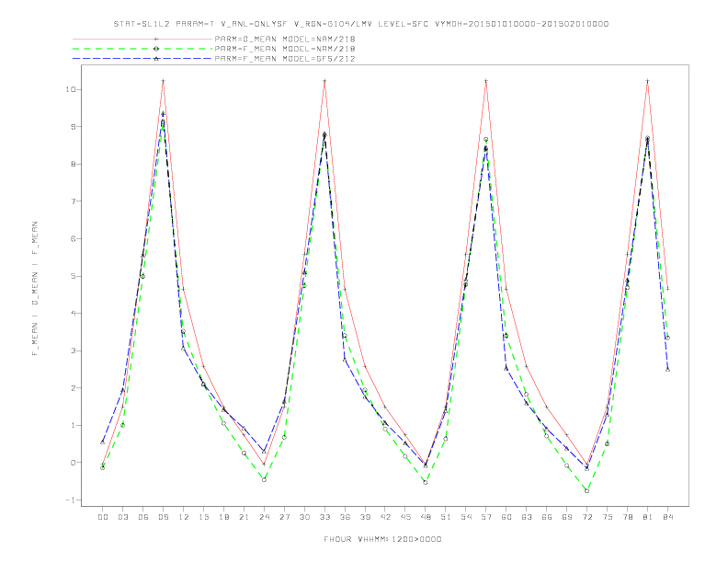728x563 pixels.
Task: Click green circle data point at hour 72
Action: pos(586,491)
